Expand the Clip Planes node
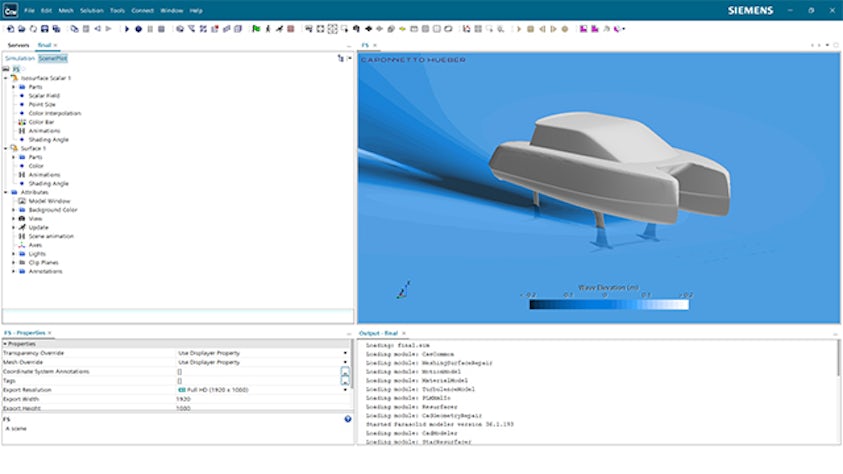843x474 pixels. coord(13,263)
